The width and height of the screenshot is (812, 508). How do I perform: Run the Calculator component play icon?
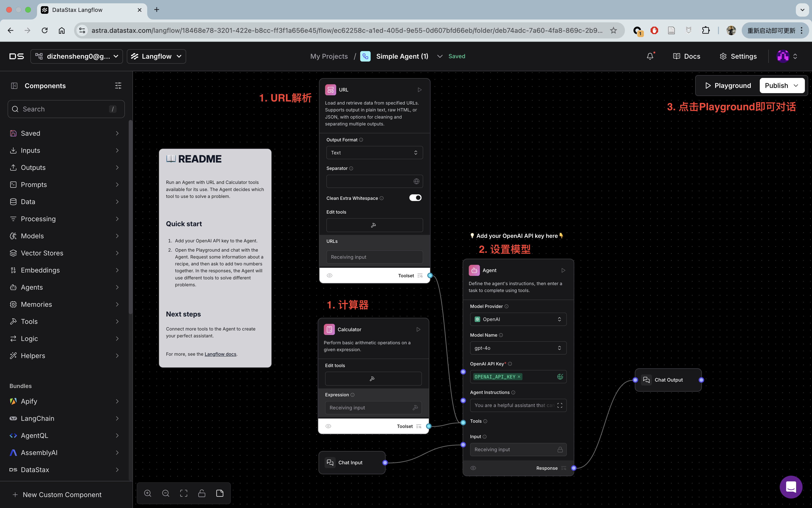click(x=418, y=329)
